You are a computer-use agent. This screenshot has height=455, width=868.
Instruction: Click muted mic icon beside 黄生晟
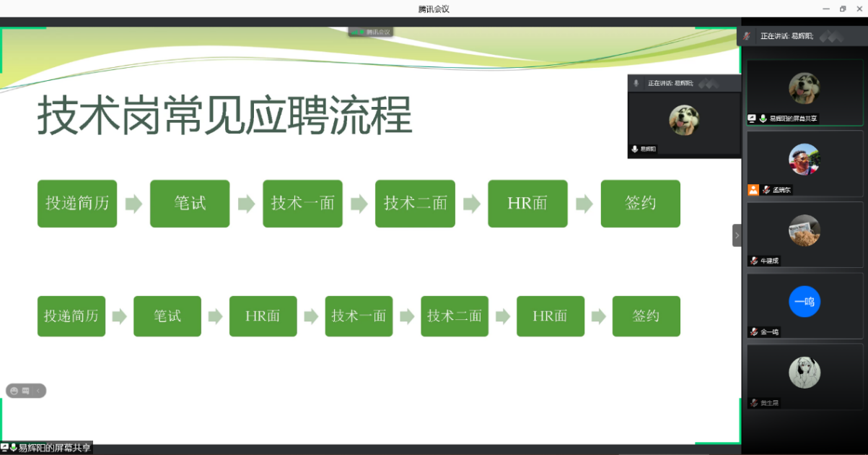pos(754,403)
